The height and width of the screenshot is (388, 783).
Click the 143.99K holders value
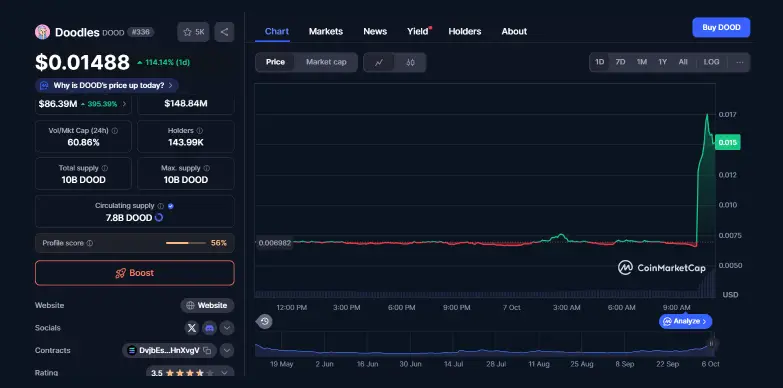point(185,142)
